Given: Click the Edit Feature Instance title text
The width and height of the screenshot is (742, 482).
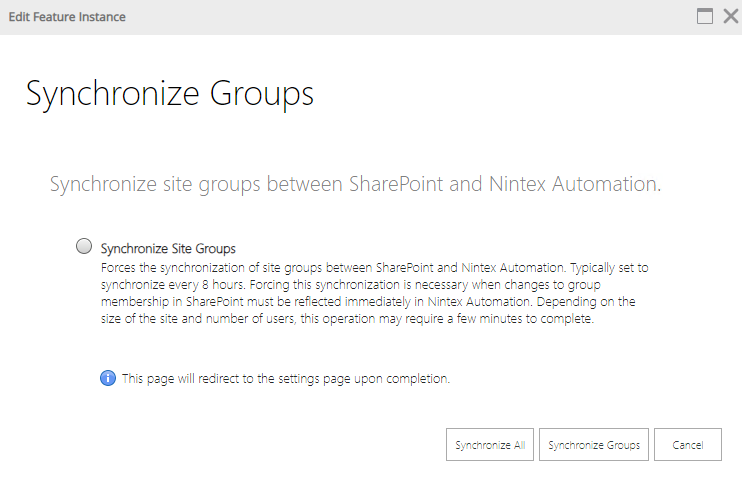Looking at the screenshot, I should pos(67,17).
